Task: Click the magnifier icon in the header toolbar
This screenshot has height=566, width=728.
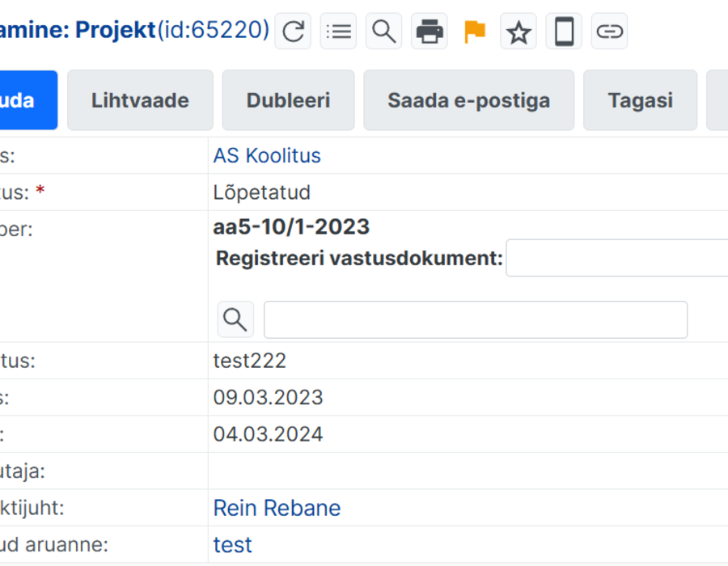Action: 384,32
